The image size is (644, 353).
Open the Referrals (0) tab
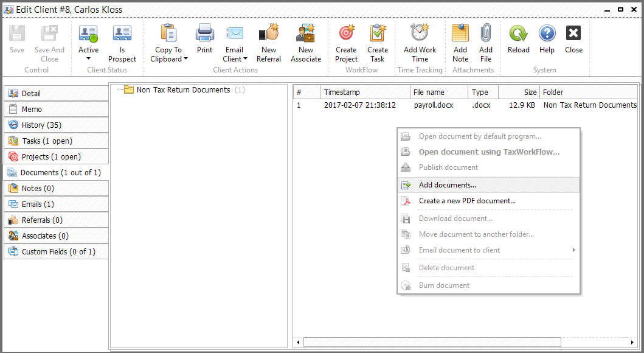point(57,220)
